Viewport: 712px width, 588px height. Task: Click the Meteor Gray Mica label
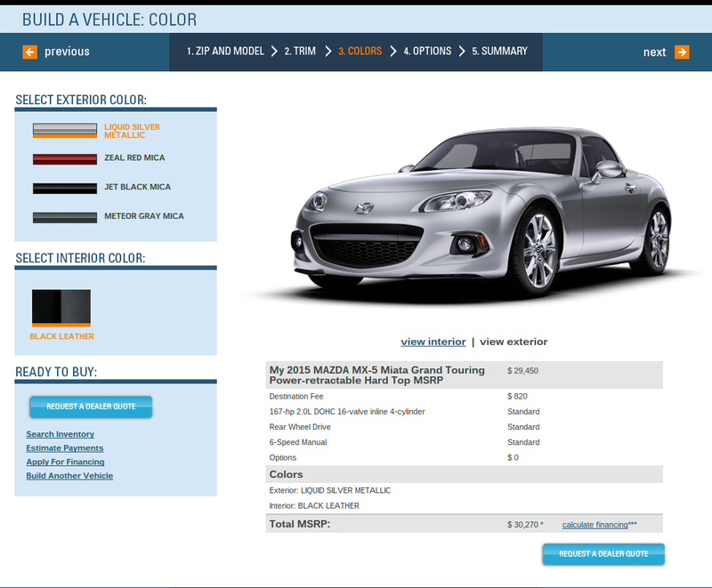144,216
